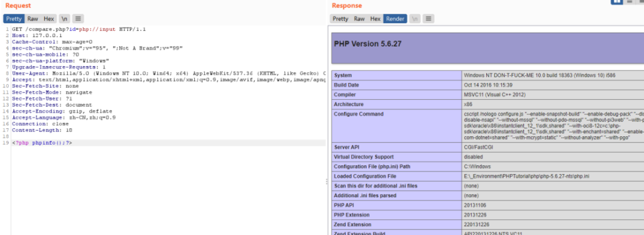Click the User-Agent Mozilla/5.0 header line
This screenshot has width=644, height=235.
point(169,74)
